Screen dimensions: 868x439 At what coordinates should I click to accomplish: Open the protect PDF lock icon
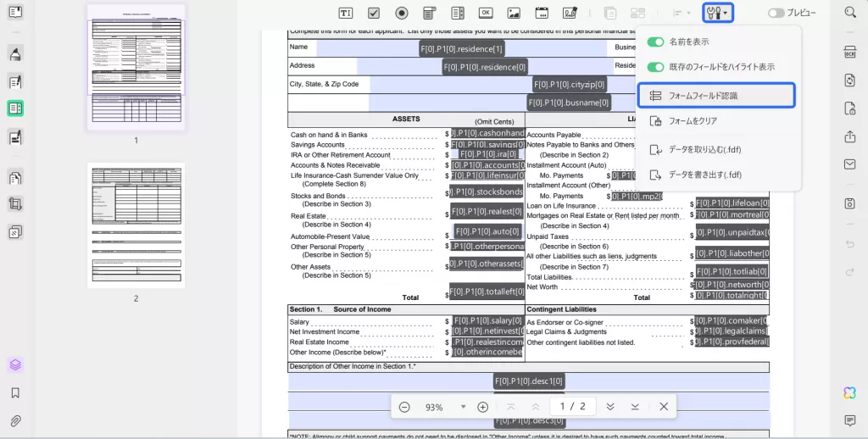pyautogui.click(x=849, y=108)
